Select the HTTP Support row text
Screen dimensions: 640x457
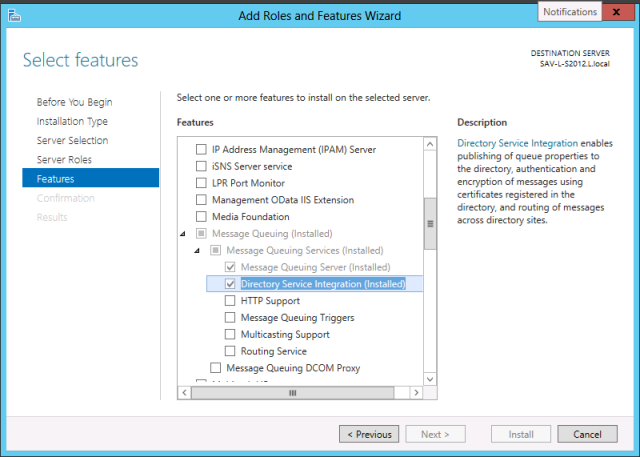click(270, 301)
